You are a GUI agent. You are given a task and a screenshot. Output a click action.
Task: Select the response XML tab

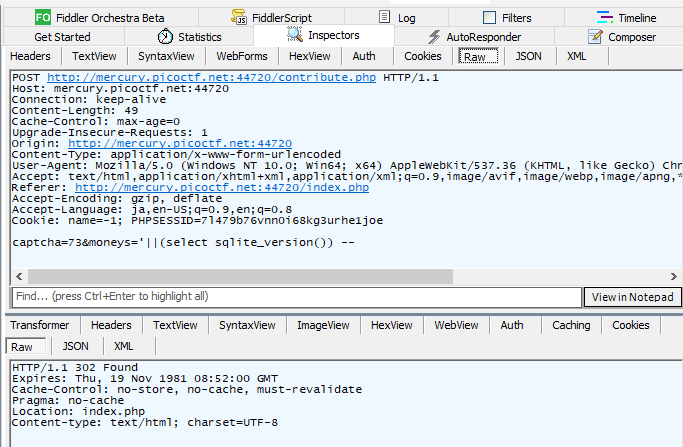click(123, 346)
